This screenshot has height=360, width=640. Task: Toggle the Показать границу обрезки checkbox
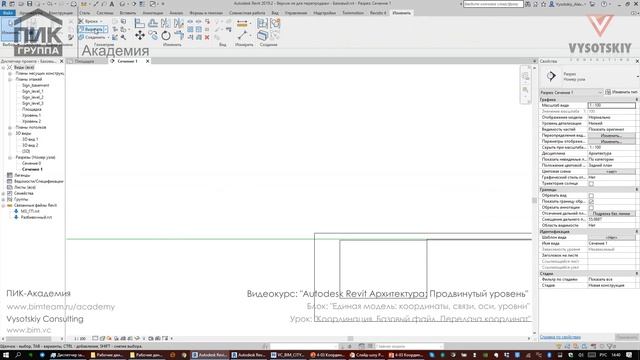pos(591,202)
